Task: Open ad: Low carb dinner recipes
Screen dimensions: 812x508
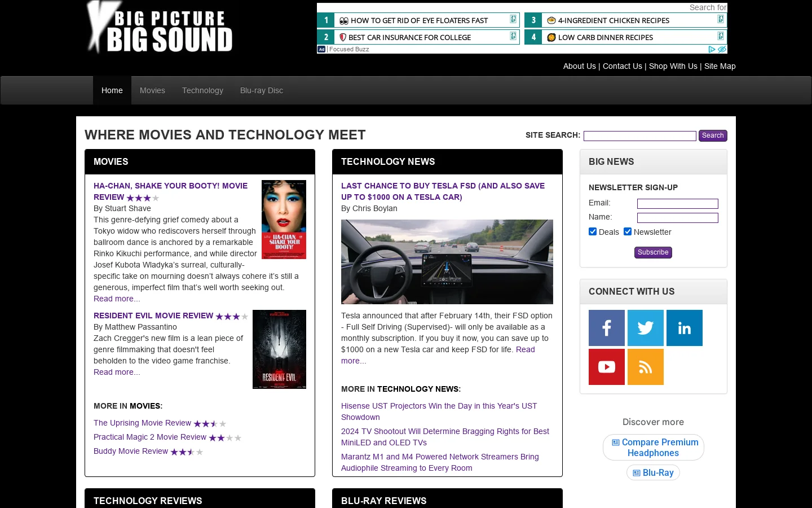Action: [626, 37]
